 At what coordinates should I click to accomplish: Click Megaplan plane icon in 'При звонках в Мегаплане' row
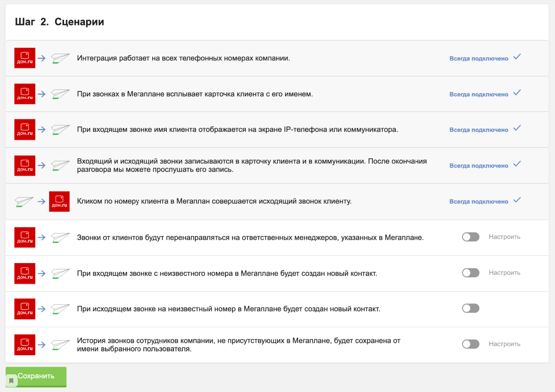pyautogui.click(x=60, y=94)
